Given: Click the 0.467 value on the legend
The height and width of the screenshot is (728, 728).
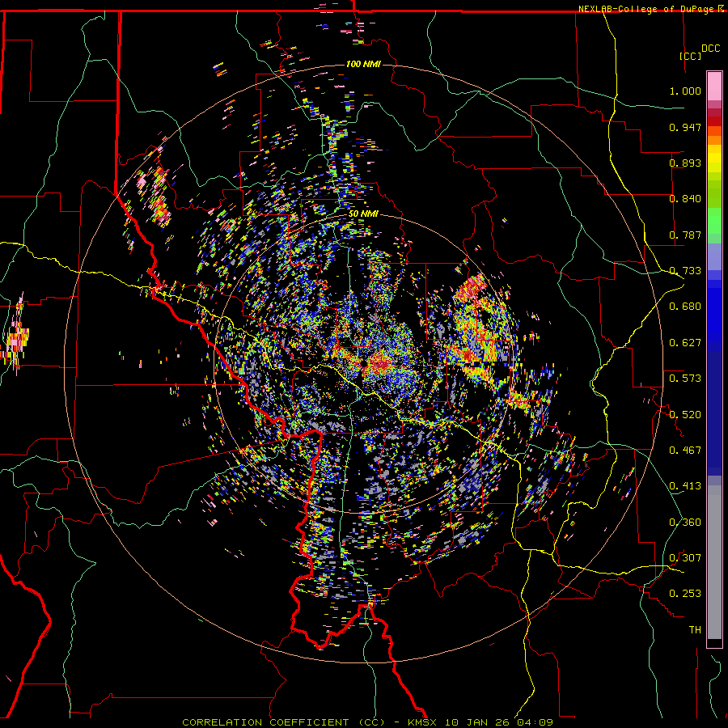Looking at the screenshot, I should (x=685, y=451).
